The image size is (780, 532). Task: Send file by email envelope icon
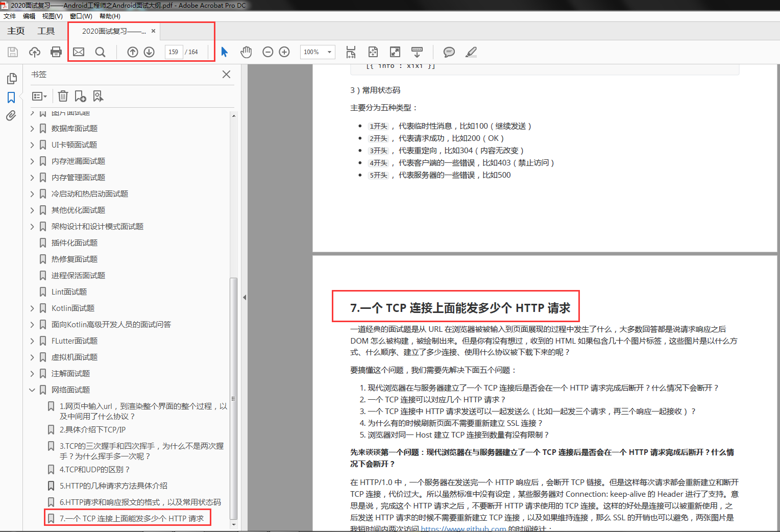(x=79, y=52)
